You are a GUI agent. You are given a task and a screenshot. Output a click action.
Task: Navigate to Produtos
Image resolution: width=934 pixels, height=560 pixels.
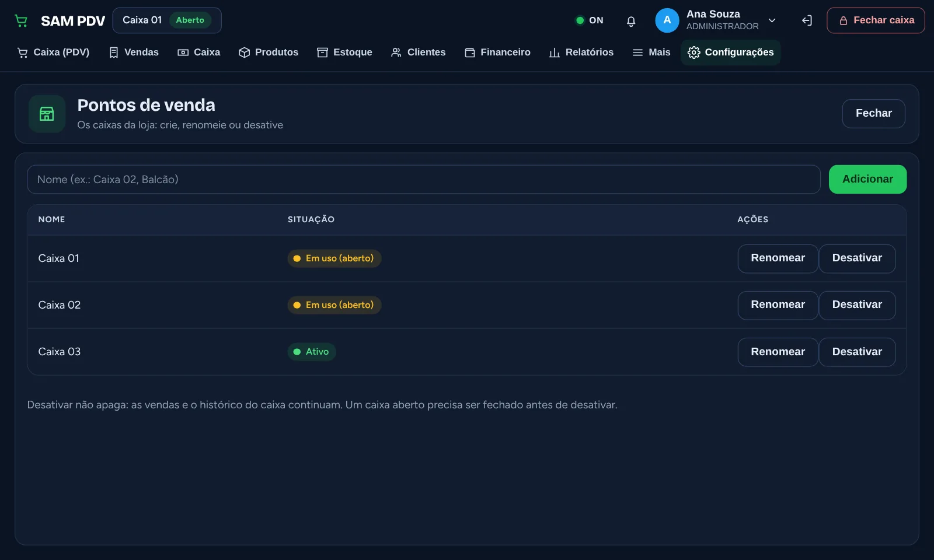pos(269,52)
